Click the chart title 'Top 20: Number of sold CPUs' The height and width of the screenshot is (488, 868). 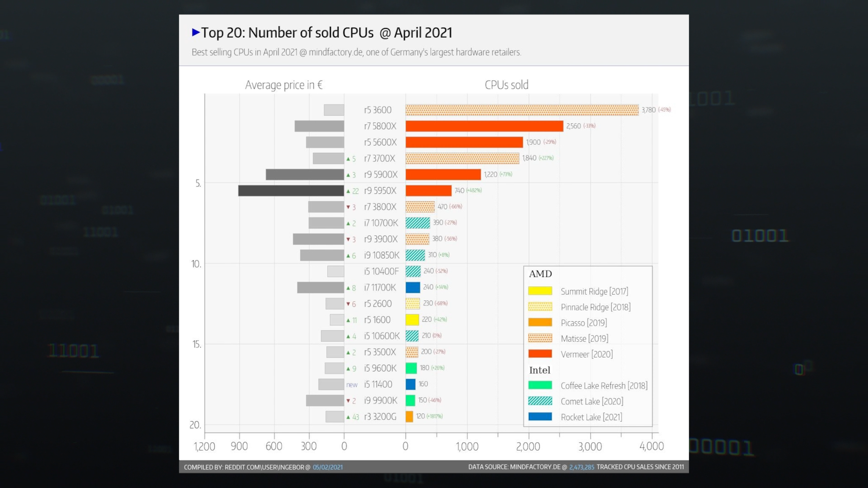(x=287, y=32)
